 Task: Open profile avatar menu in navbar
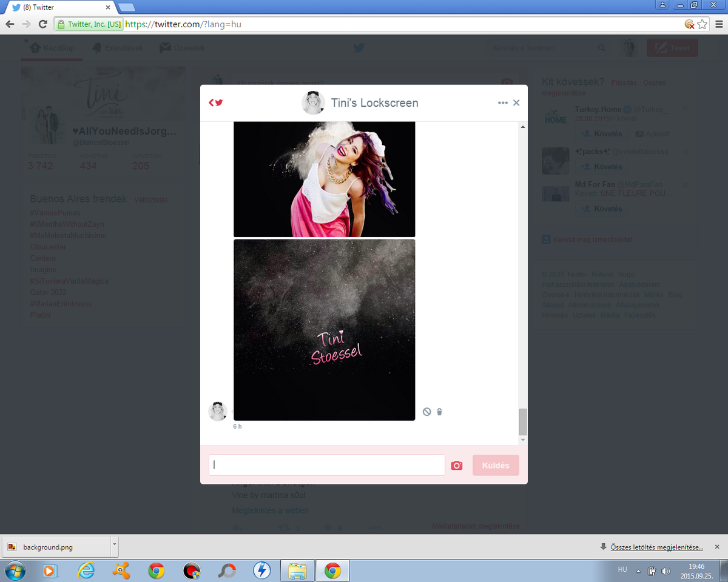[x=630, y=48]
